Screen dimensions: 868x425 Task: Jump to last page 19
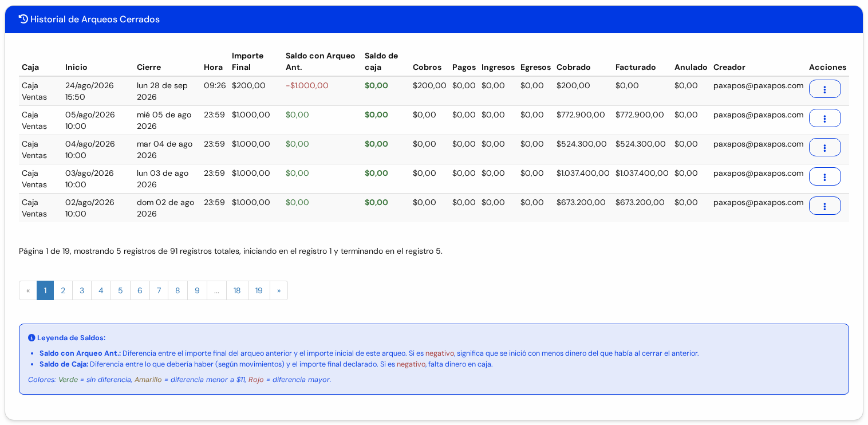(x=259, y=290)
